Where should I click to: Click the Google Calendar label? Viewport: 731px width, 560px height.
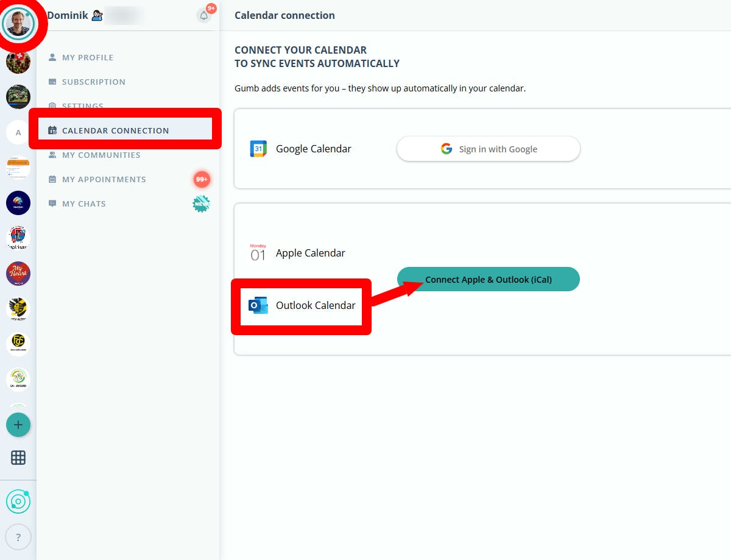click(x=314, y=149)
